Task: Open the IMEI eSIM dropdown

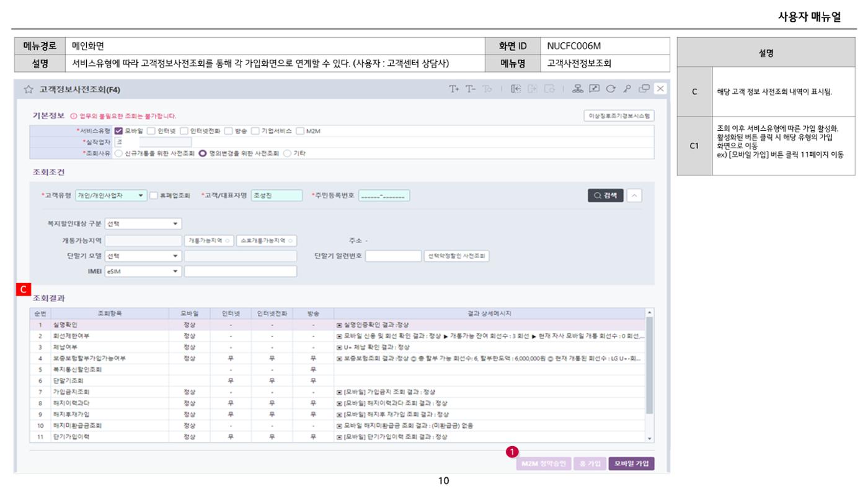Action: click(x=143, y=271)
